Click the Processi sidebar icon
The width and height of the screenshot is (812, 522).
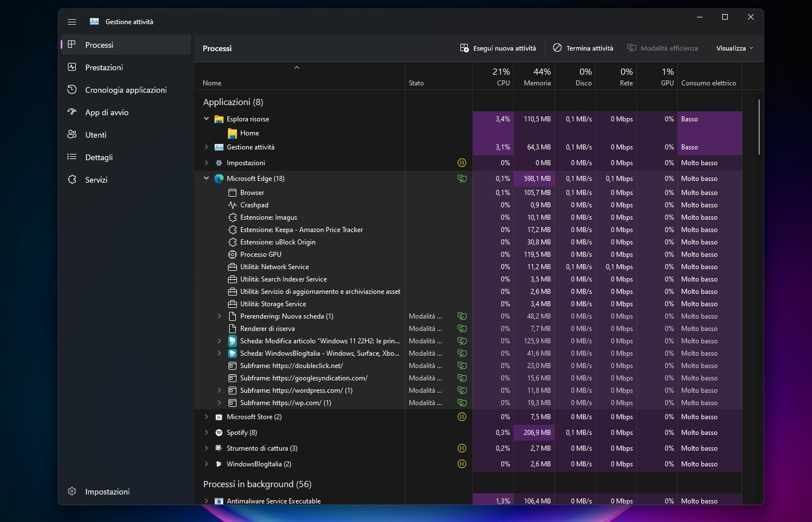72,44
